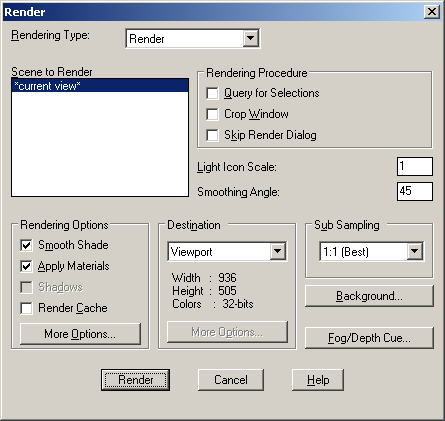Close the Render dialog window
Image resolution: width=445 pixels, height=421 pixels.
(x=432, y=12)
